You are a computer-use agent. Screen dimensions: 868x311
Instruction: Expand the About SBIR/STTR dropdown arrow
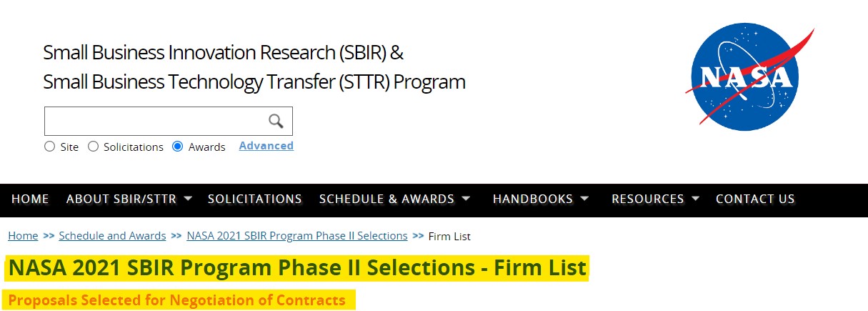pyautogui.click(x=188, y=198)
